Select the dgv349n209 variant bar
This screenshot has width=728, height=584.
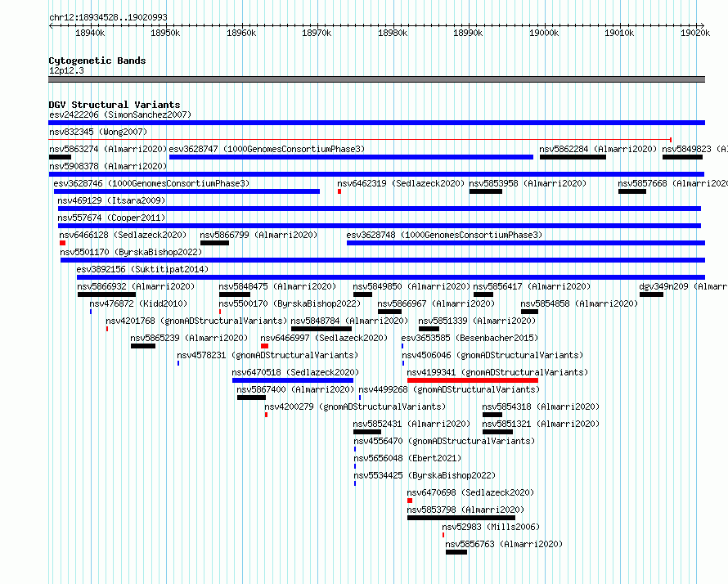651,294
